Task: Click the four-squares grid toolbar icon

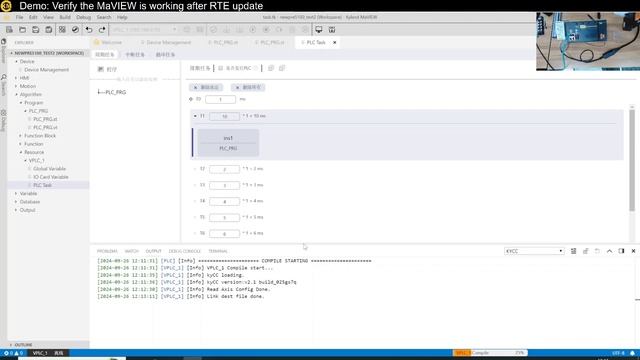Action: coord(62,30)
